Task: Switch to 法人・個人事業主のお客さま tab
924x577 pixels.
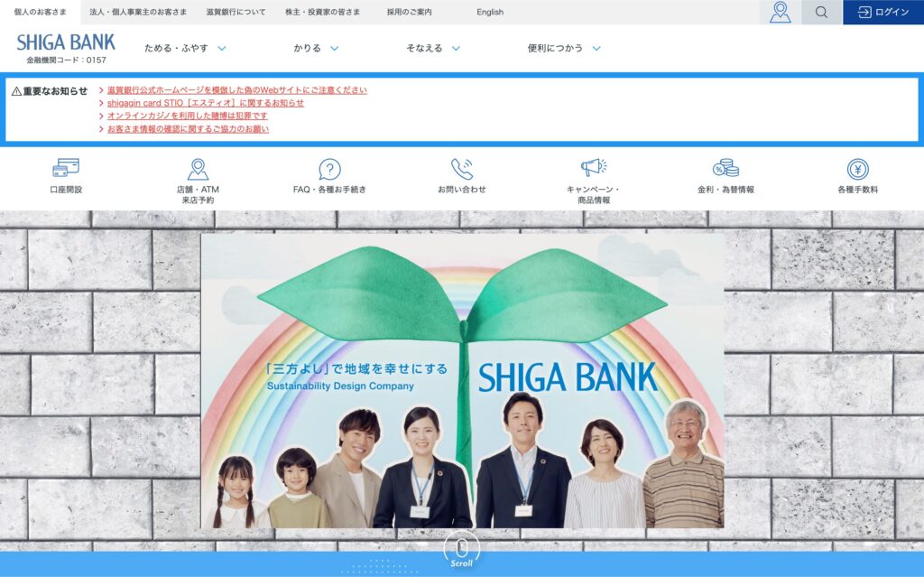Action: point(138,12)
